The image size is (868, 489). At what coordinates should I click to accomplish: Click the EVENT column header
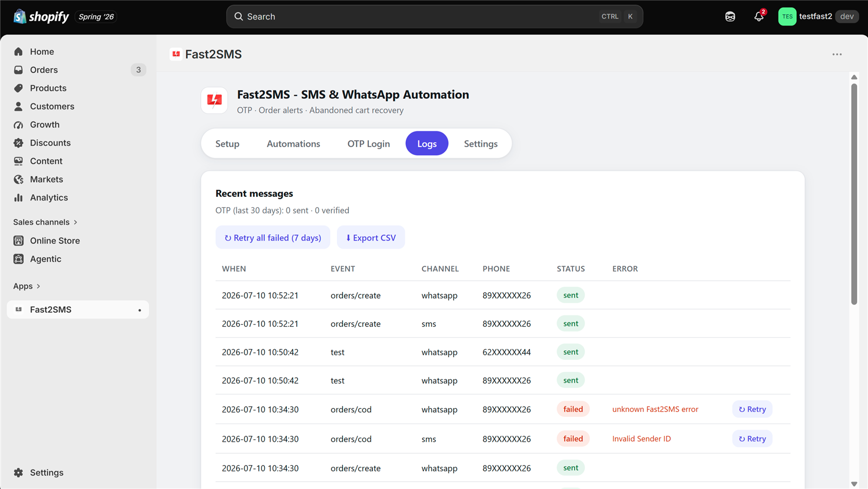tap(343, 269)
